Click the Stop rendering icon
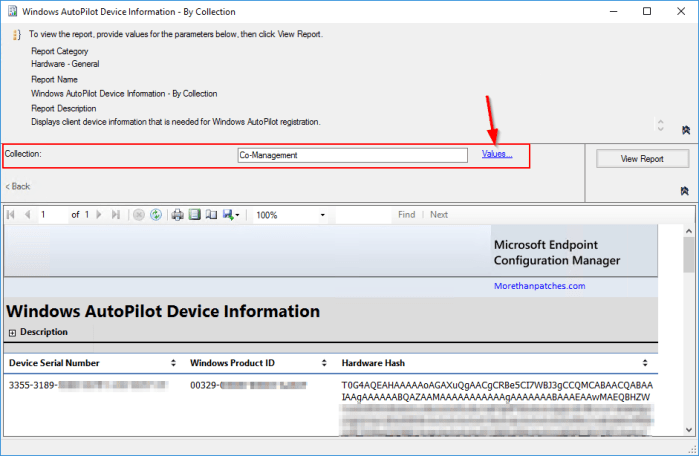Image resolution: width=699 pixels, height=456 pixels. point(139,215)
